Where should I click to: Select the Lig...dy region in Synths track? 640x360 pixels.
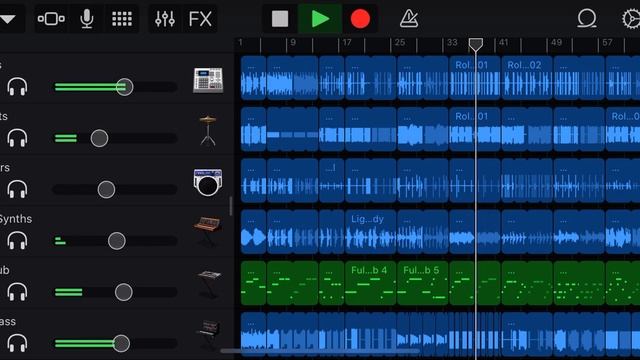coord(371,232)
